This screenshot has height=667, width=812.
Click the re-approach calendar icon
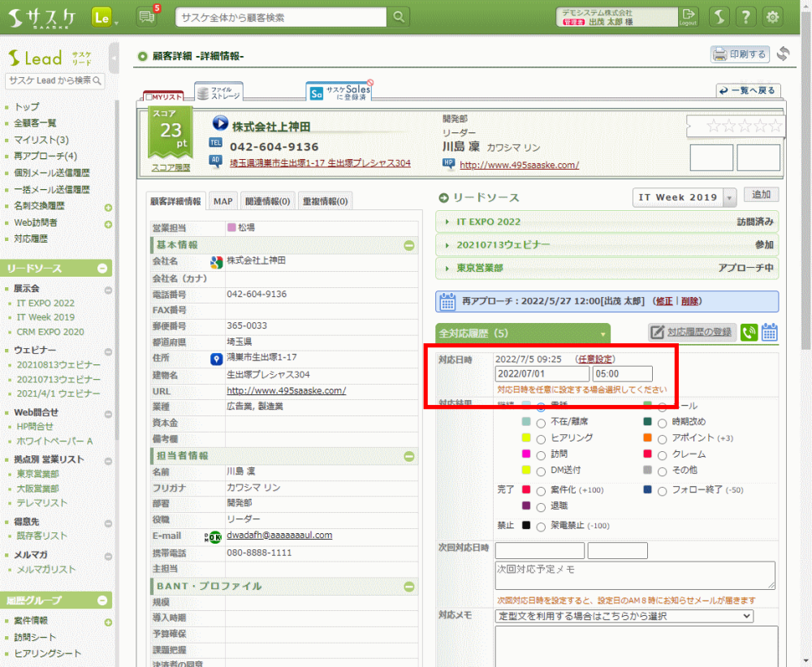pos(447,301)
